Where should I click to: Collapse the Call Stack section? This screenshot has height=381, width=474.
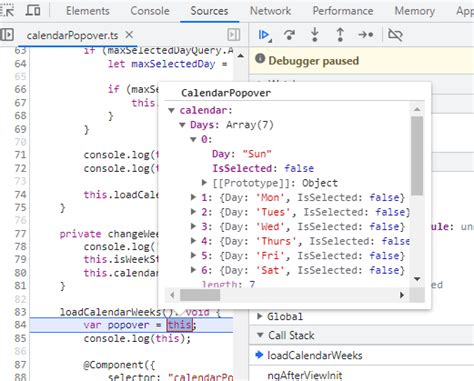coord(260,335)
